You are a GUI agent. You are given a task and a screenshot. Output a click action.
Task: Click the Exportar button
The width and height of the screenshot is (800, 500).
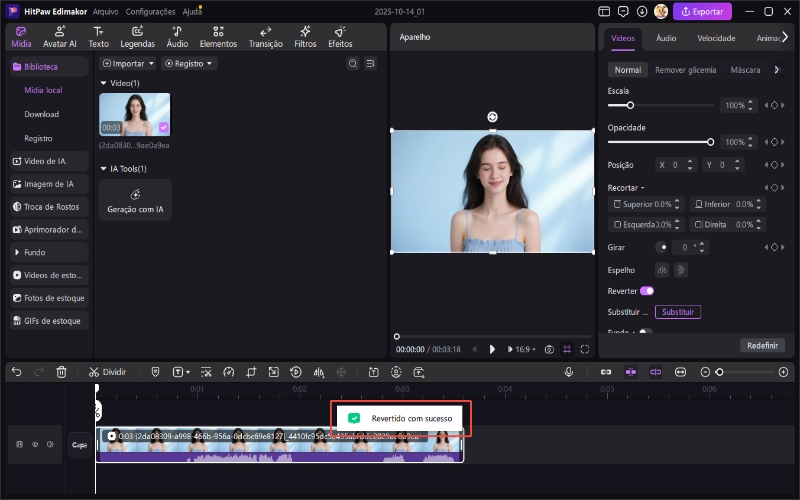point(702,12)
